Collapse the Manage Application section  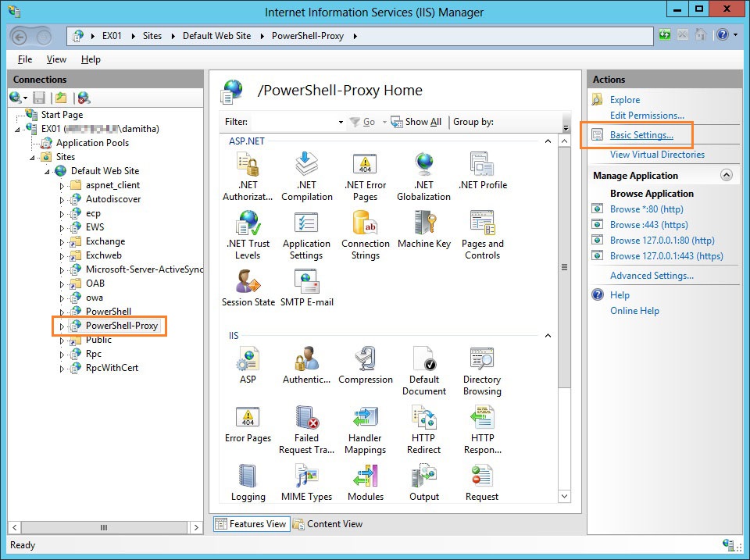(726, 176)
